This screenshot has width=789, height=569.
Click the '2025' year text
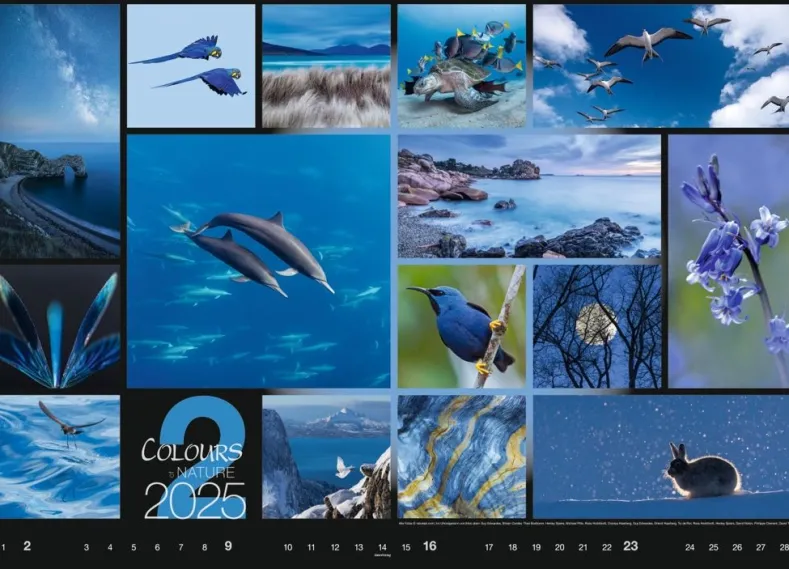click(x=195, y=501)
